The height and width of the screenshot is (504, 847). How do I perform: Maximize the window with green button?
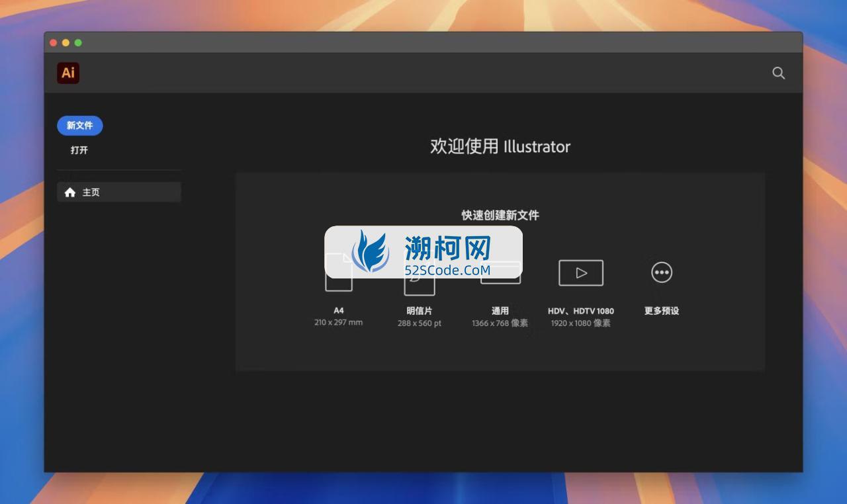[78, 43]
